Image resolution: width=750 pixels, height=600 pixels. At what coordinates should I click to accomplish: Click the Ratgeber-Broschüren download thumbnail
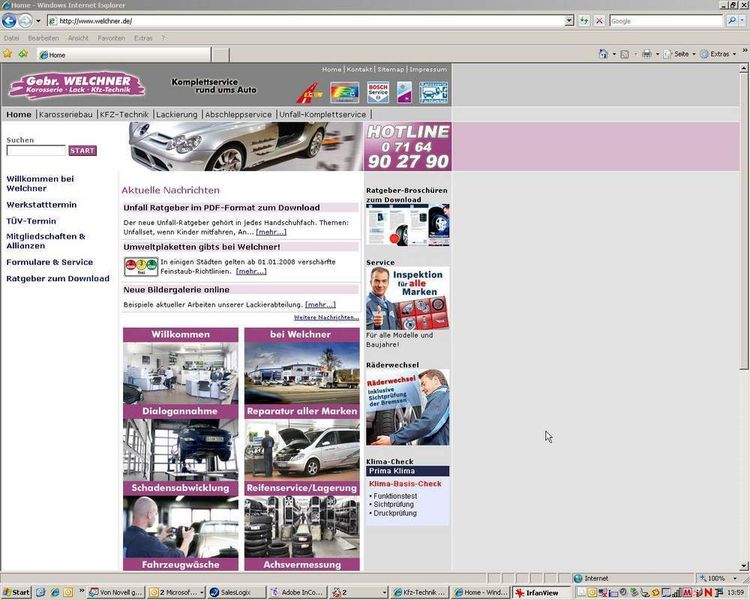click(408, 225)
